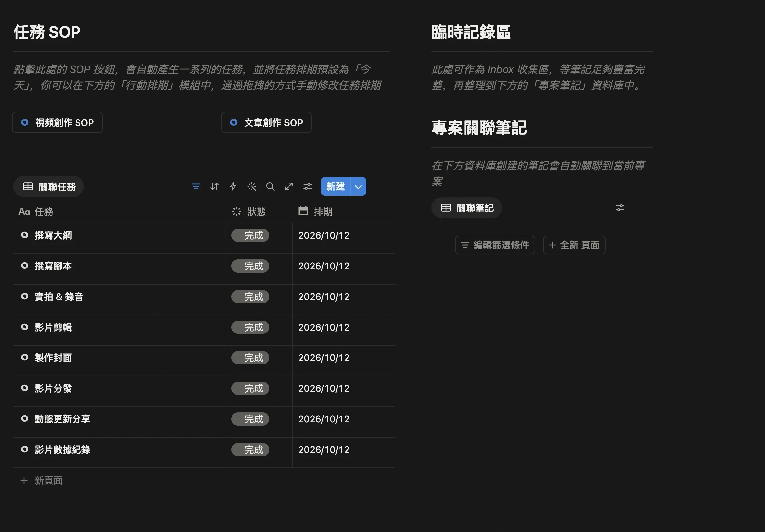Expand the dropdown arrow beside 新建
Screen dimensions: 765x532
click(x=358, y=186)
